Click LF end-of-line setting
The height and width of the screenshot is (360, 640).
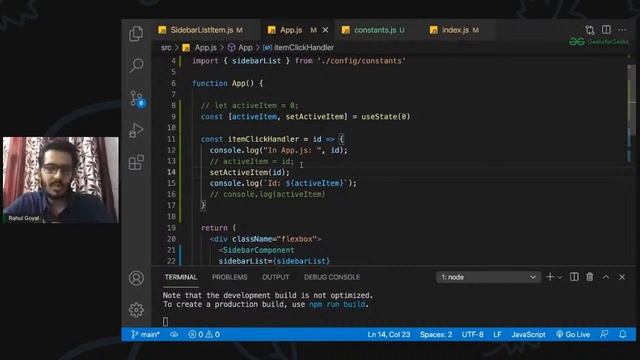497,334
